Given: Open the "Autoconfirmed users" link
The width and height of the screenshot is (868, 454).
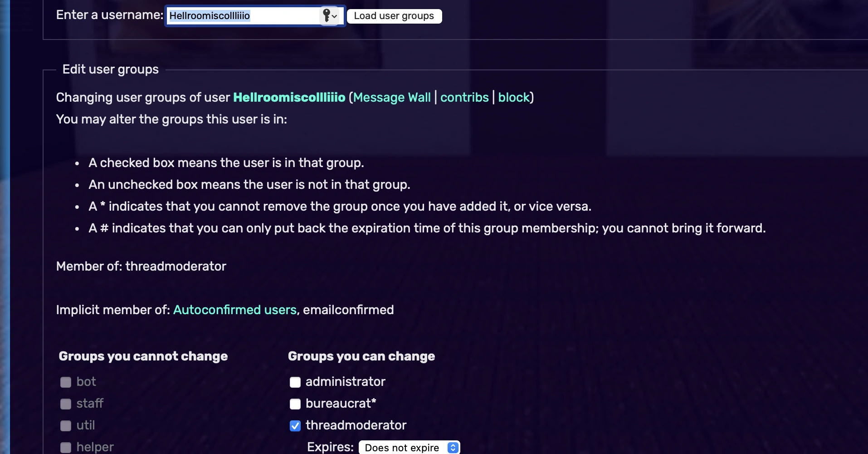Looking at the screenshot, I should tap(234, 310).
